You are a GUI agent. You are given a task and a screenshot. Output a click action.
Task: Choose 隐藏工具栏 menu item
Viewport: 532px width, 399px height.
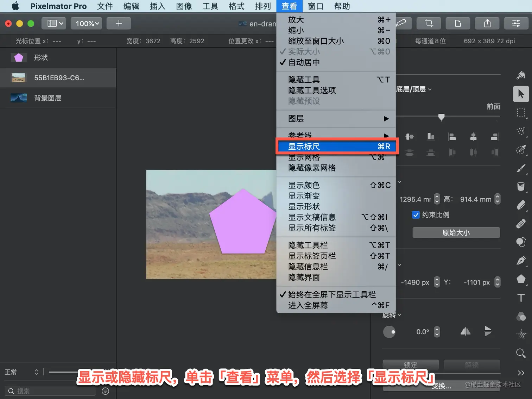pos(336,245)
